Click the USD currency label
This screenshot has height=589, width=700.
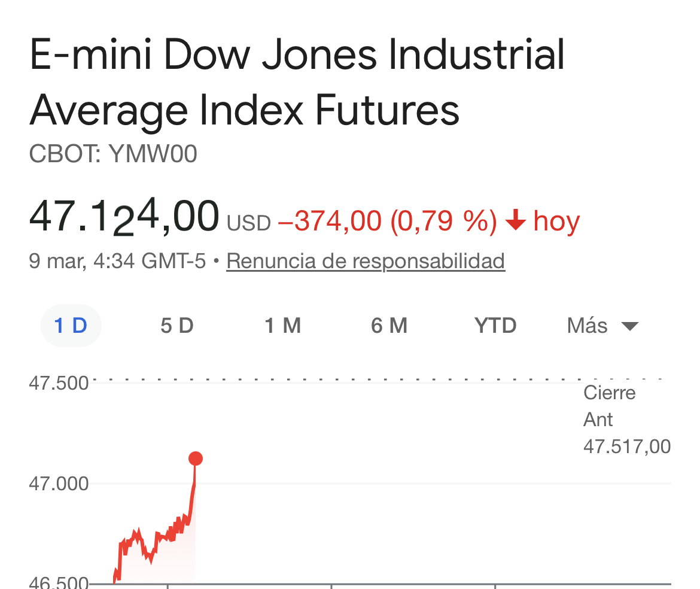click(249, 223)
